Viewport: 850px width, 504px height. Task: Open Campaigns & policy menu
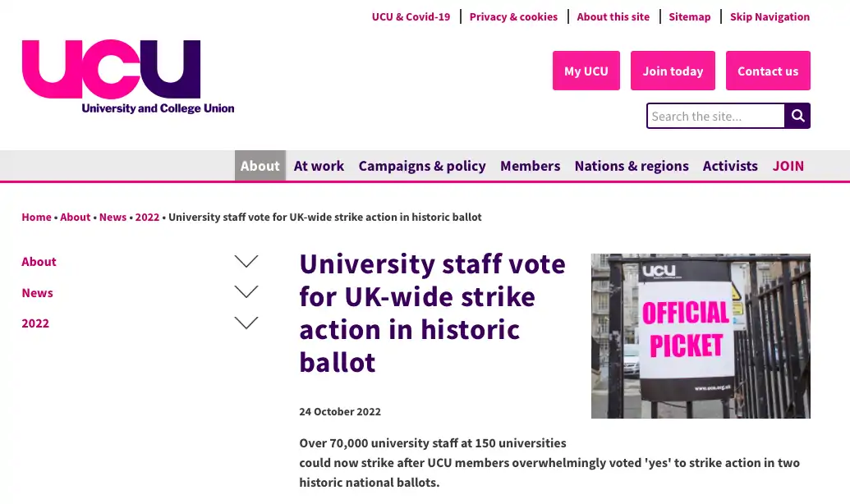click(x=422, y=166)
